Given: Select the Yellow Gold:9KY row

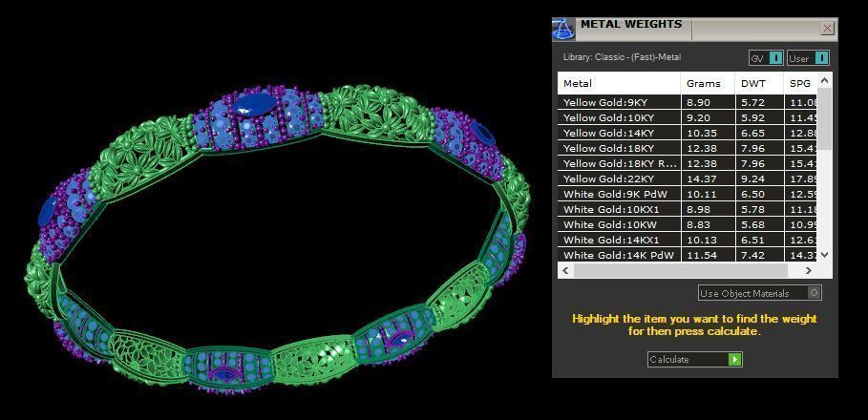Looking at the screenshot, I should tap(688, 102).
